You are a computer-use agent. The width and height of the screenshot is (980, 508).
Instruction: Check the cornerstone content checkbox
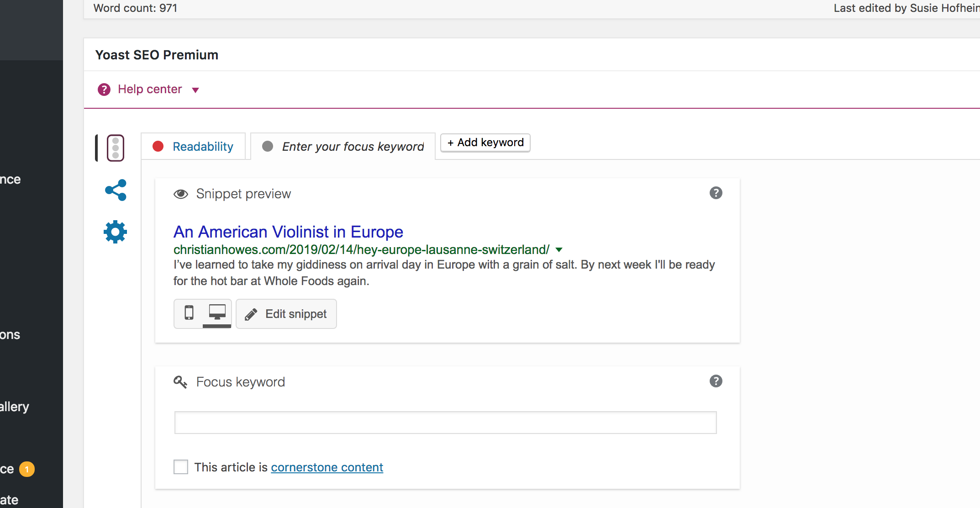point(181,467)
